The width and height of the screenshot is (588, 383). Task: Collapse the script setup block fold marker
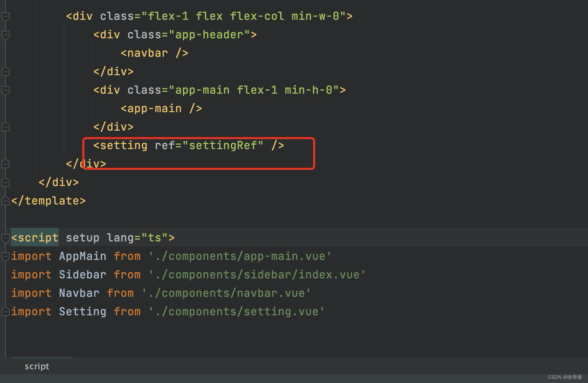tap(5, 238)
